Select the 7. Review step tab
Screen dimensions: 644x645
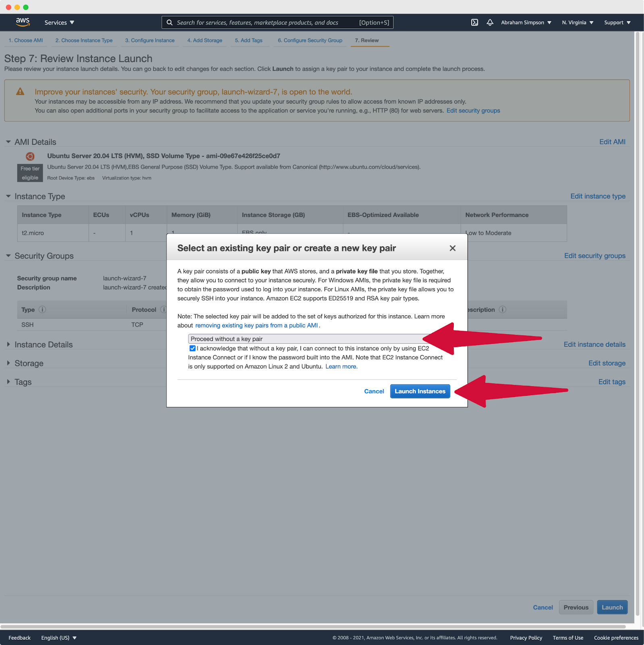[x=367, y=40]
